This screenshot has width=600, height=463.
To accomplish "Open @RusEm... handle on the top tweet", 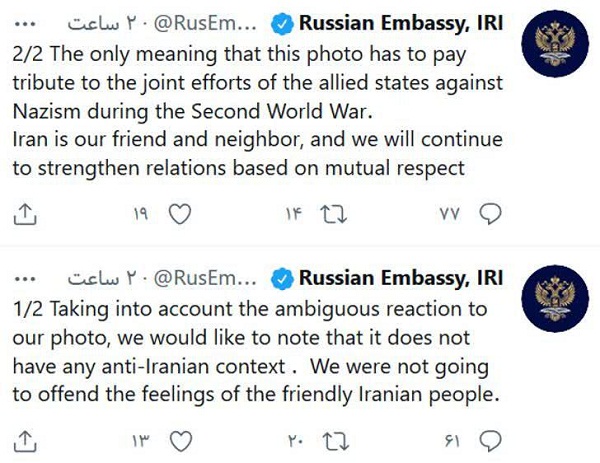I will tap(205, 24).
